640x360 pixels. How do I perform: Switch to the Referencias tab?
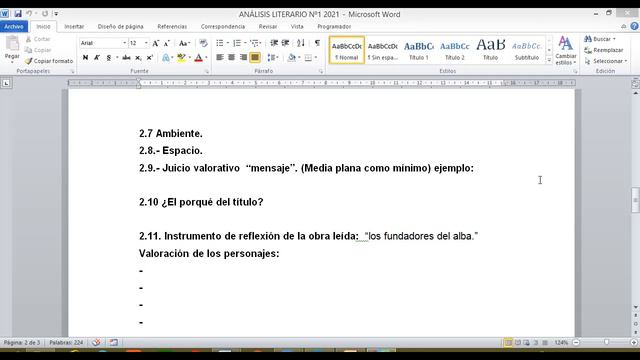click(172, 27)
